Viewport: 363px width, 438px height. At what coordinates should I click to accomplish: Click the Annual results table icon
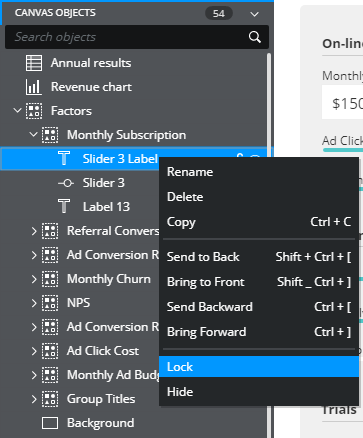point(34,63)
